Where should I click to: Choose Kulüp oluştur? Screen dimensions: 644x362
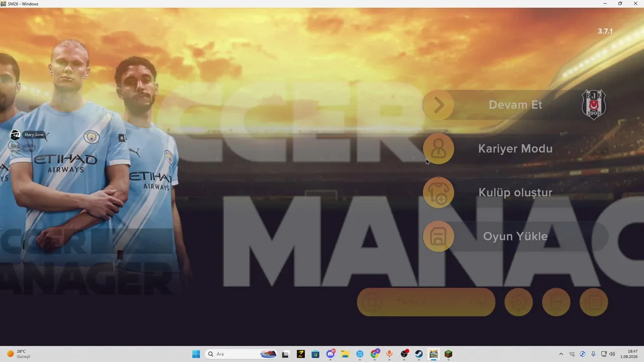[x=515, y=193]
